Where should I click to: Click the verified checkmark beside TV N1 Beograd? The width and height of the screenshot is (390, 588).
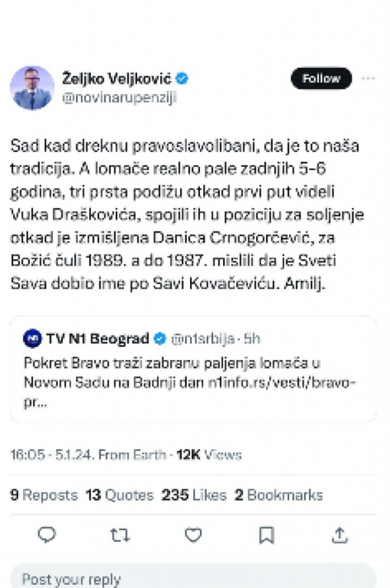pyautogui.click(x=159, y=338)
